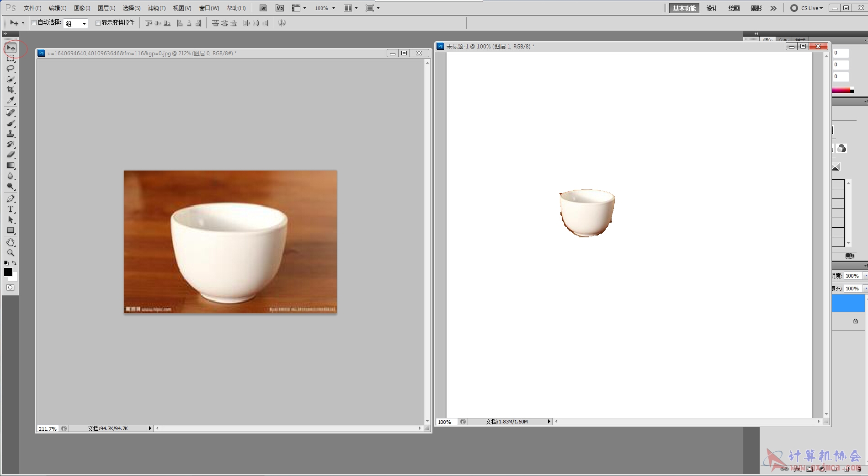The width and height of the screenshot is (868, 476).
Task: Select the Eraser tool
Action: point(11,155)
